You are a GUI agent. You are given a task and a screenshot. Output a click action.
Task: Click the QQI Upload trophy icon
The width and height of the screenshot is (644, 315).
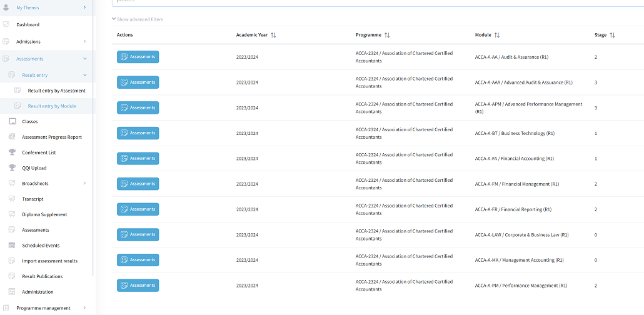(12, 168)
